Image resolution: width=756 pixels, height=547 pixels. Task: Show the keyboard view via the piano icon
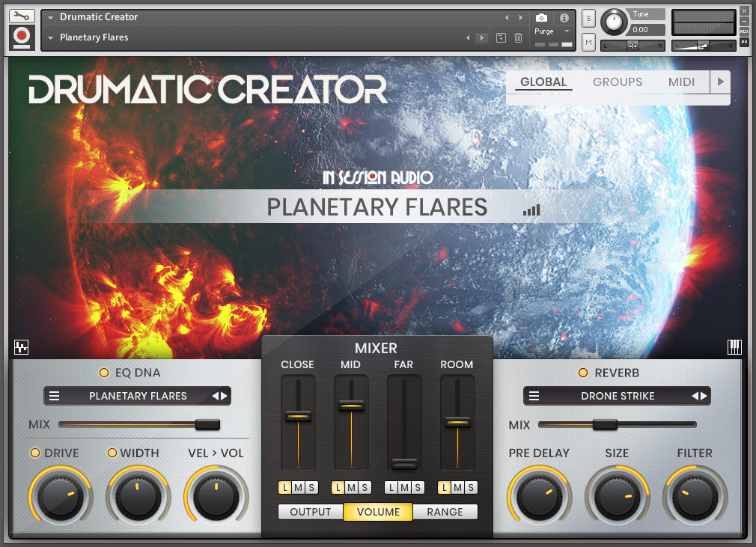(x=736, y=347)
